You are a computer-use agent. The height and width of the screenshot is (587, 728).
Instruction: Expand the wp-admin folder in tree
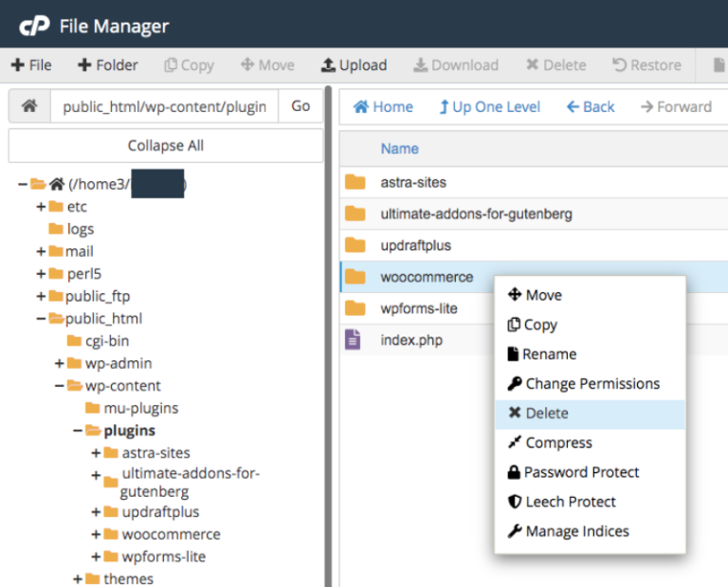point(60,363)
